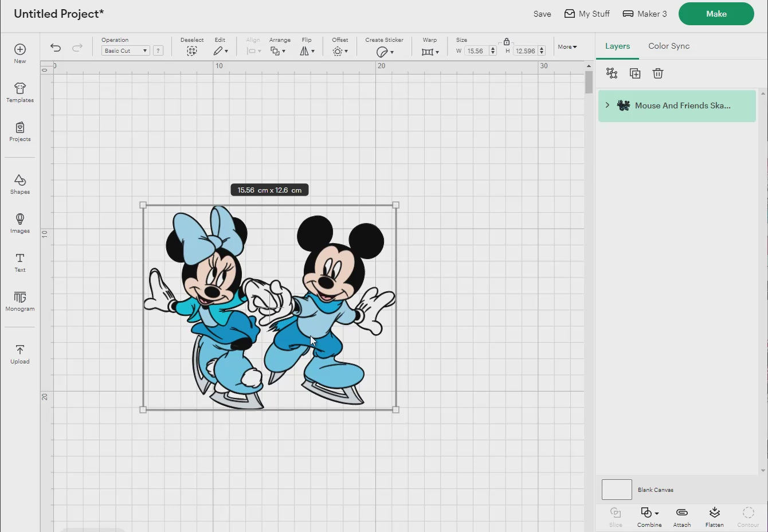Click the Operation help question mark
Image resolution: width=768 pixels, height=532 pixels.
tap(158, 50)
